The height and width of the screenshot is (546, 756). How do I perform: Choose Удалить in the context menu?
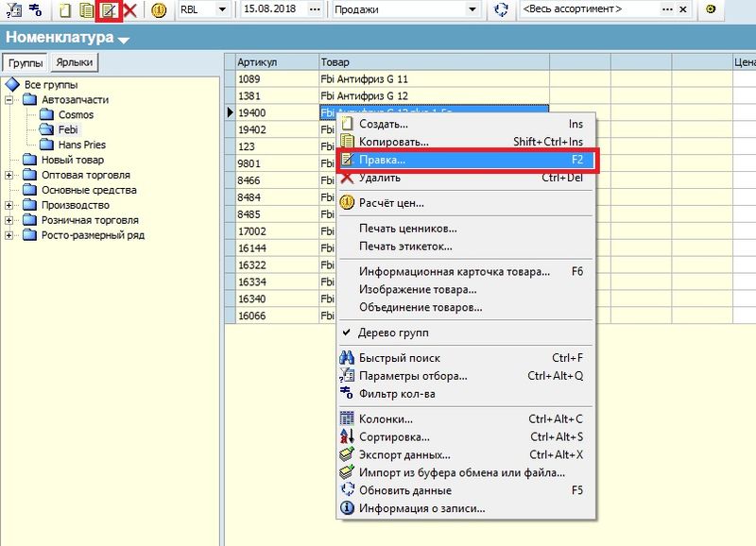tap(466, 178)
